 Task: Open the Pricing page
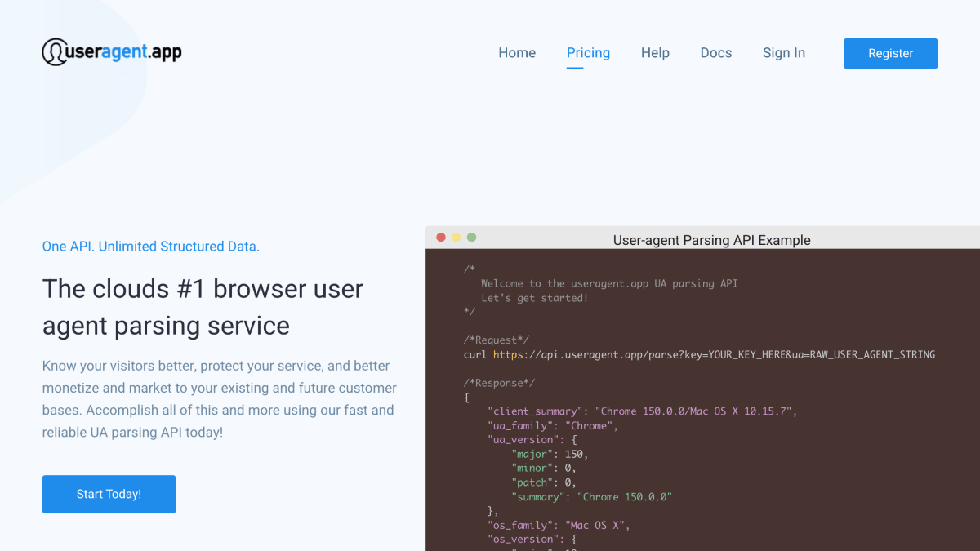click(588, 53)
